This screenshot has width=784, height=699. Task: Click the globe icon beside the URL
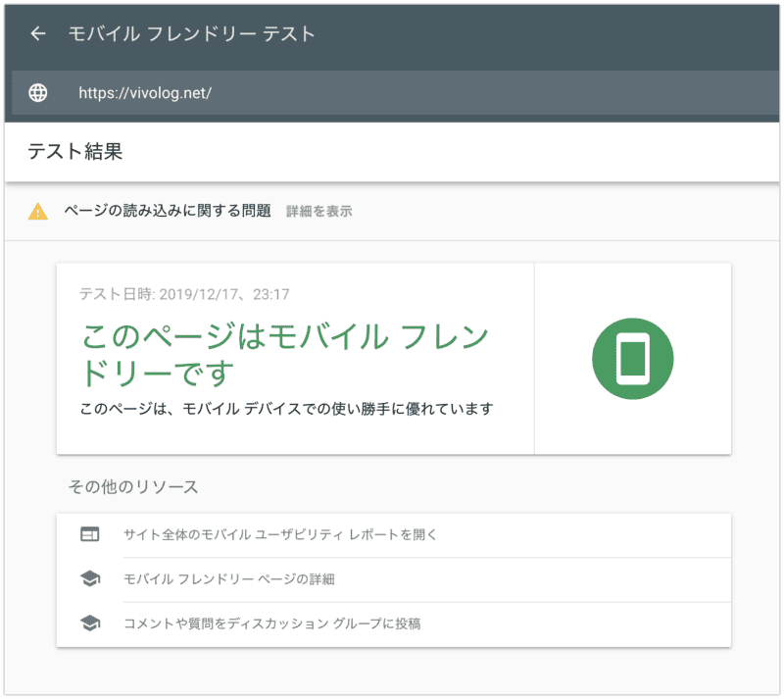pos(38,93)
